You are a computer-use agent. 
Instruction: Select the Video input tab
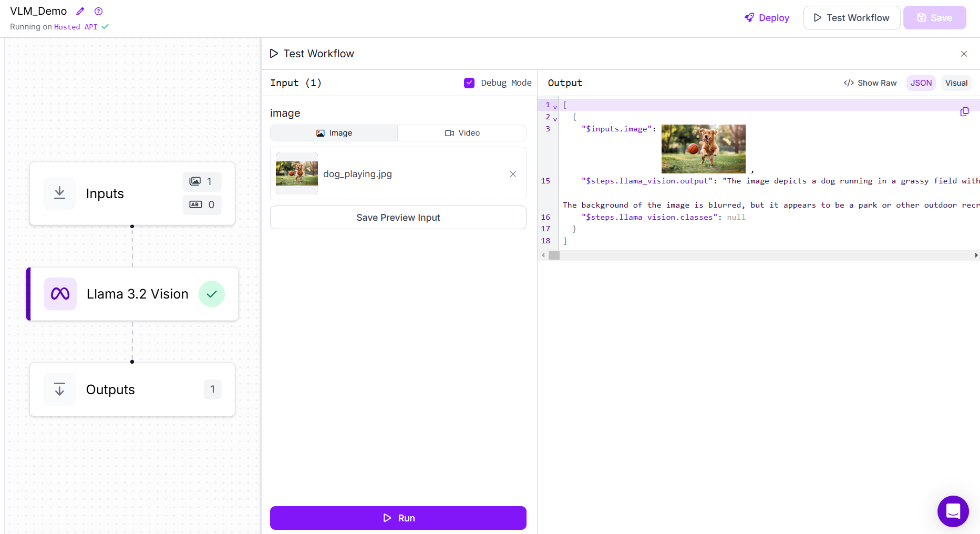[462, 133]
